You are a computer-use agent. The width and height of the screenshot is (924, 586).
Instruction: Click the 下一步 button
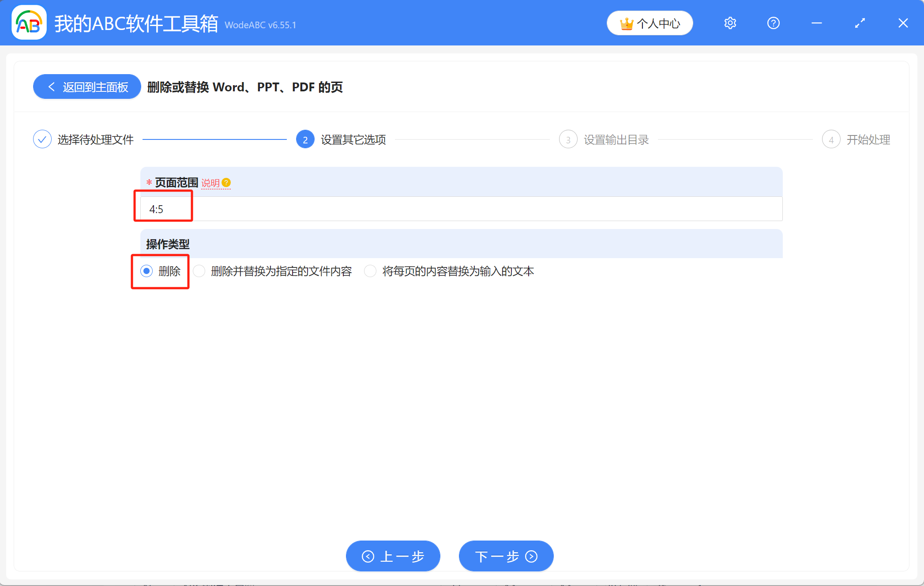click(x=506, y=556)
